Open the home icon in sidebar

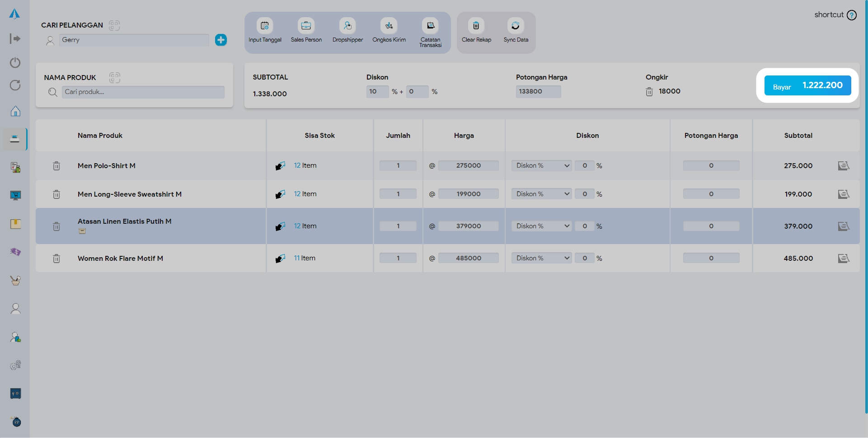pos(15,111)
